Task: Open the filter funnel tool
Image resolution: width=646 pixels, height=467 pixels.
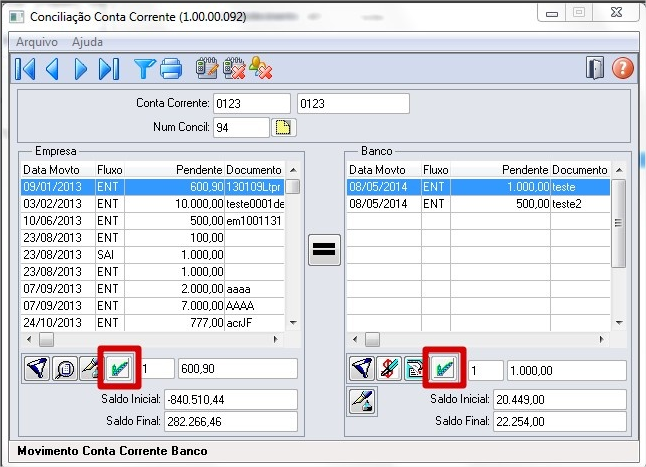Action: (x=145, y=69)
